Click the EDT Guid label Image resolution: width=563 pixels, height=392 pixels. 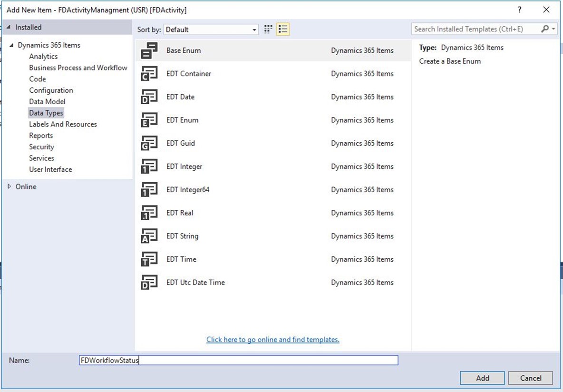pyautogui.click(x=181, y=143)
